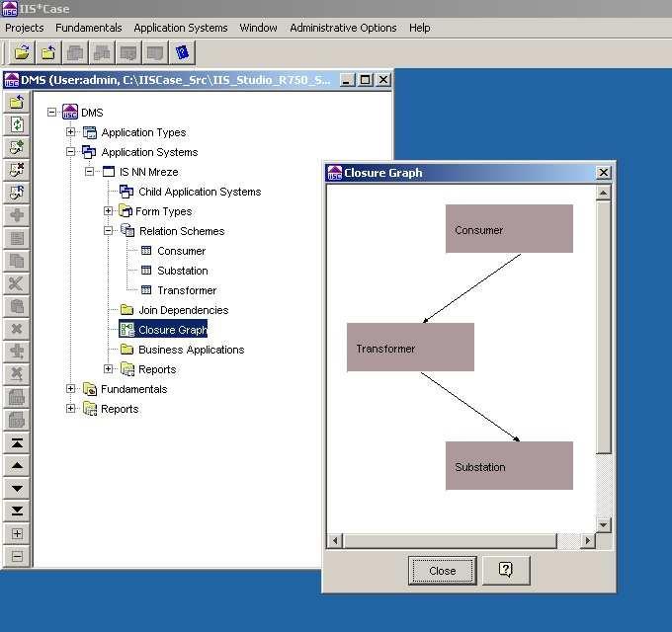Click the Application Types tree icon

click(x=90, y=132)
